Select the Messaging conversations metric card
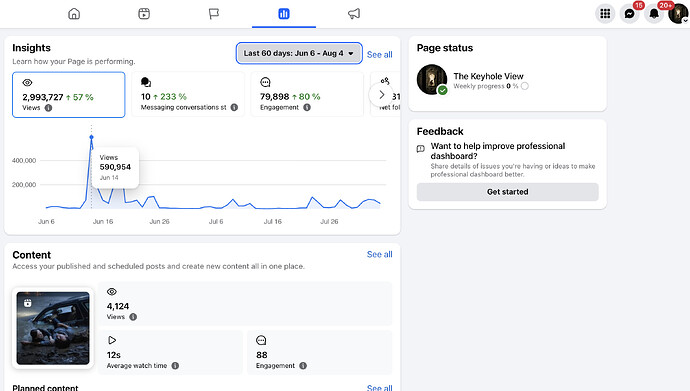690x391 pixels. [x=188, y=95]
